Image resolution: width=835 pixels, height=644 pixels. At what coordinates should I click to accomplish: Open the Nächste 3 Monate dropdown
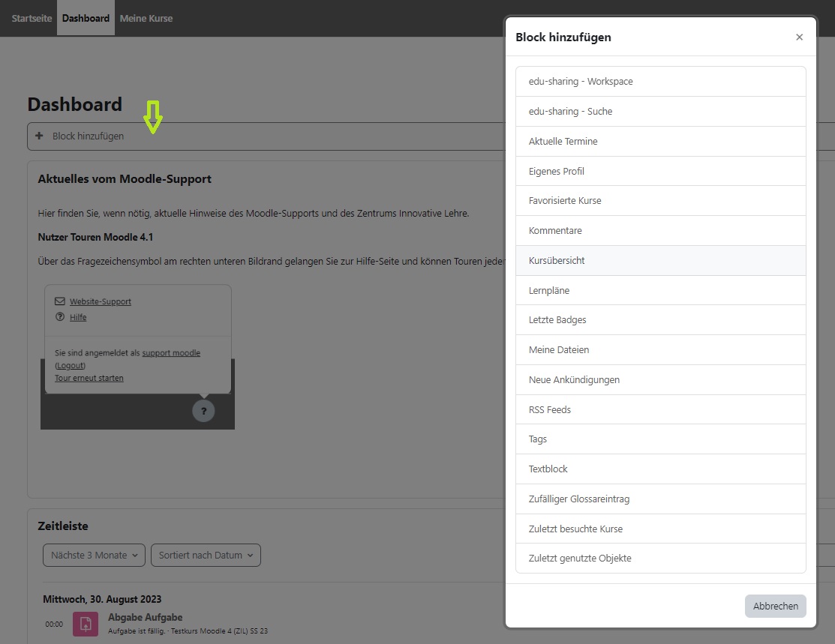[95, 556]
